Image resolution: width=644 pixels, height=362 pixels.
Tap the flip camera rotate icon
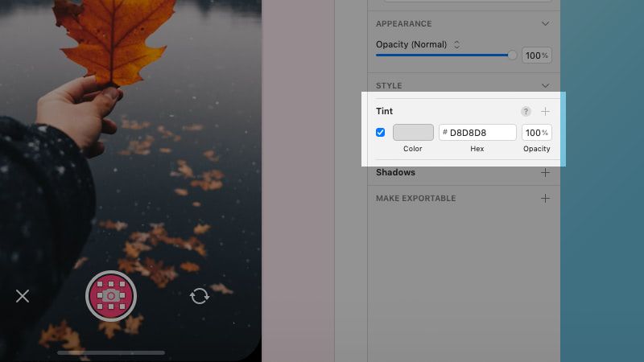tap(200, 296)
